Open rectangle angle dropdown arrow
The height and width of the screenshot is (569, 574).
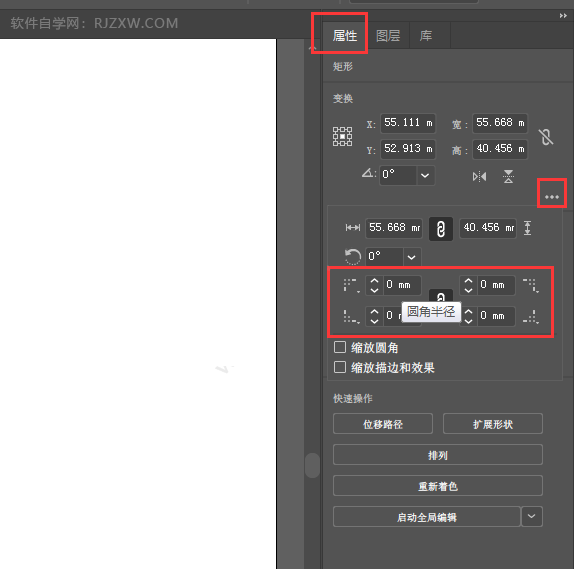click(x=411, y=257)
